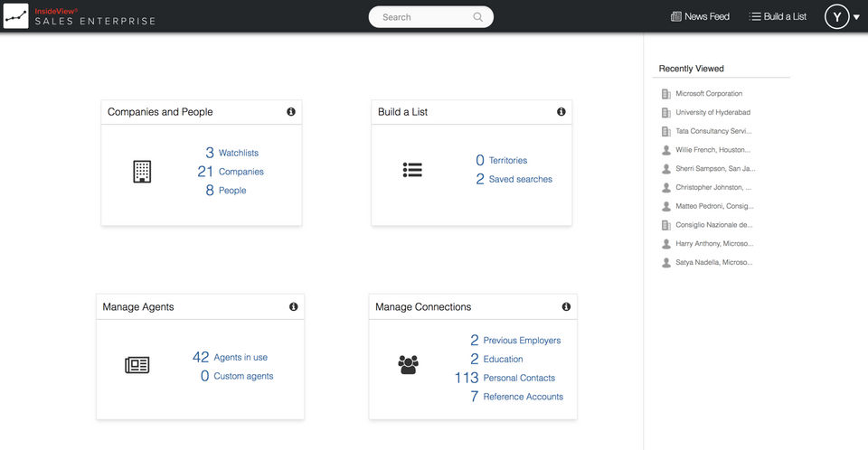This screenshot has width=868, height=450.
Task: Open the News Feed menu item
Action: click(700, 16)
